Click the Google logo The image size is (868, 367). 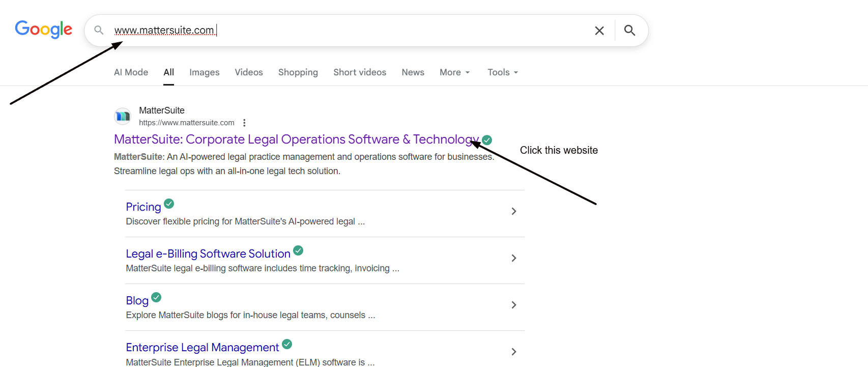(x=44, y=30)
